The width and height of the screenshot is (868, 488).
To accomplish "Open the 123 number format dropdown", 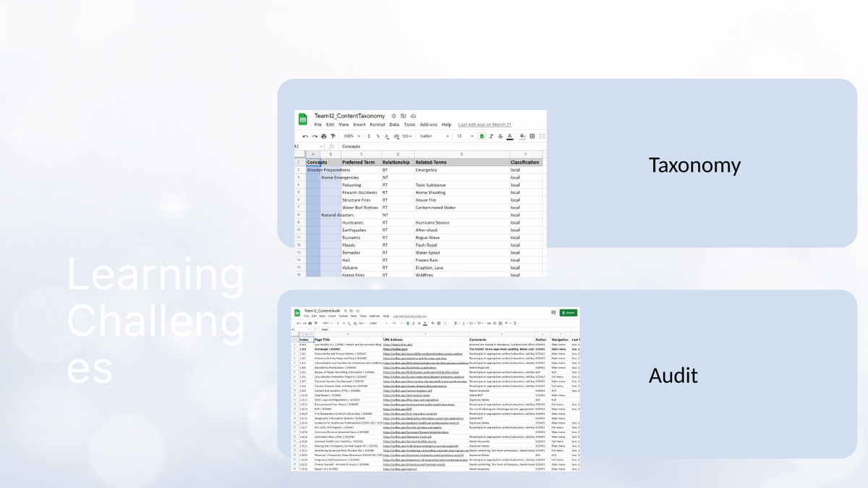I will click(x=407, y=136).
